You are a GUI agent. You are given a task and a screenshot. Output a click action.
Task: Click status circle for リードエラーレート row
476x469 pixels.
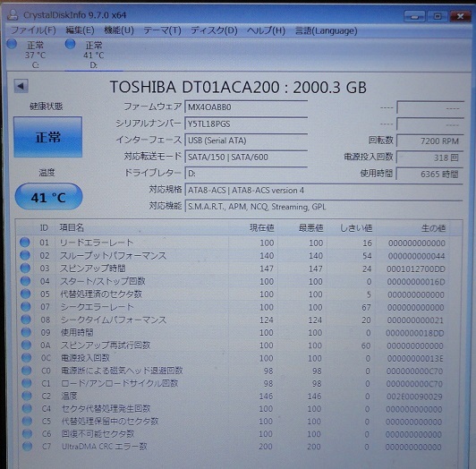[x=25, y=243]
